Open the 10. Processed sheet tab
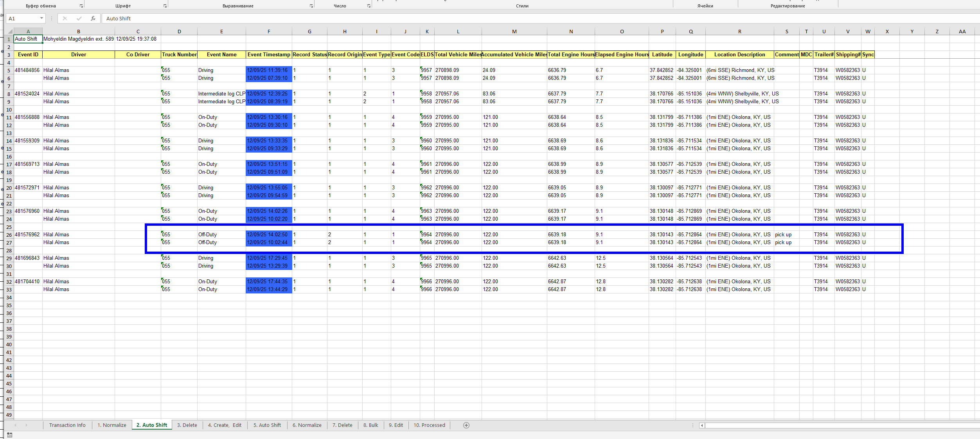Screen dimensions: 980x439 (x=429, y=425)
